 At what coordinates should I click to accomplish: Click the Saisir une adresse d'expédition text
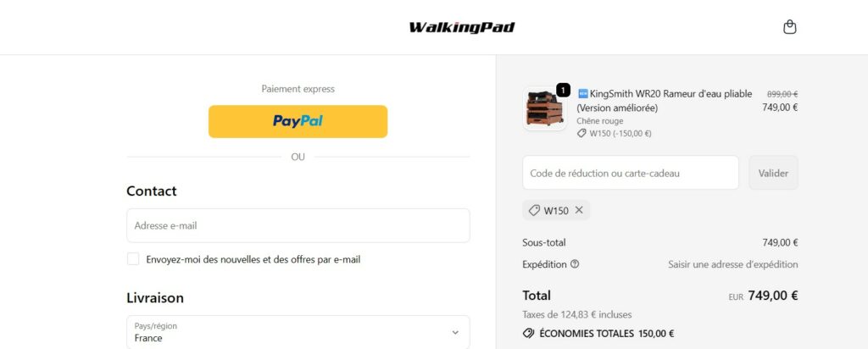pos(733,264)
